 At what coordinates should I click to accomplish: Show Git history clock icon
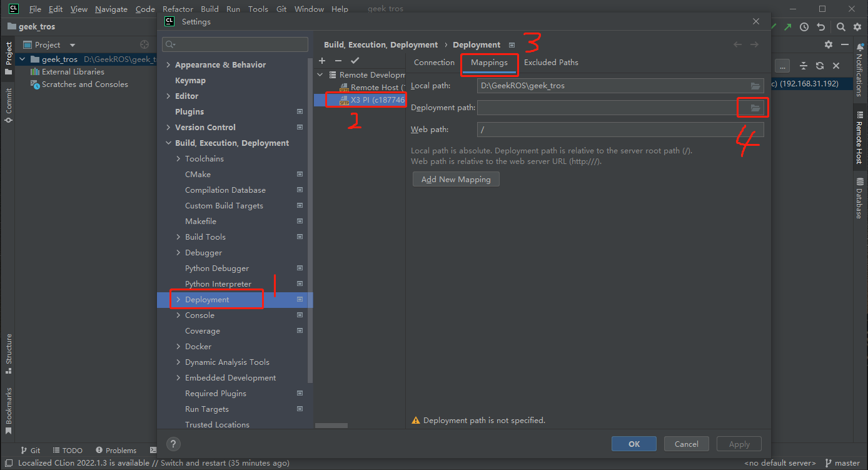point(804,27)
